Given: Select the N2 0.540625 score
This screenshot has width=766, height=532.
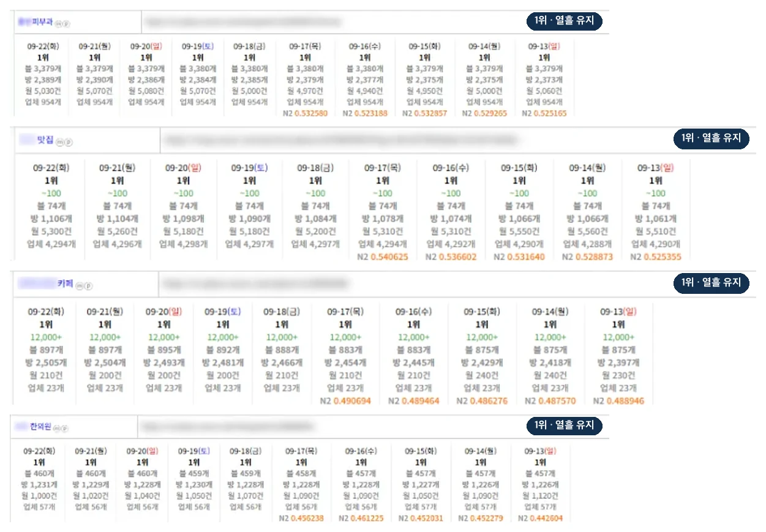Looking at the screenshot, I should 383,257.
